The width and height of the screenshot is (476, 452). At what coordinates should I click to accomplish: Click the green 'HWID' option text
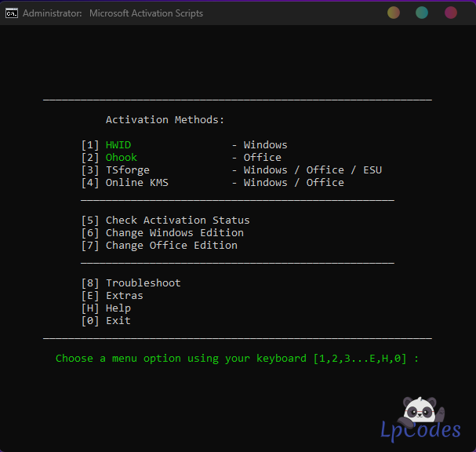tap(118, 145)
